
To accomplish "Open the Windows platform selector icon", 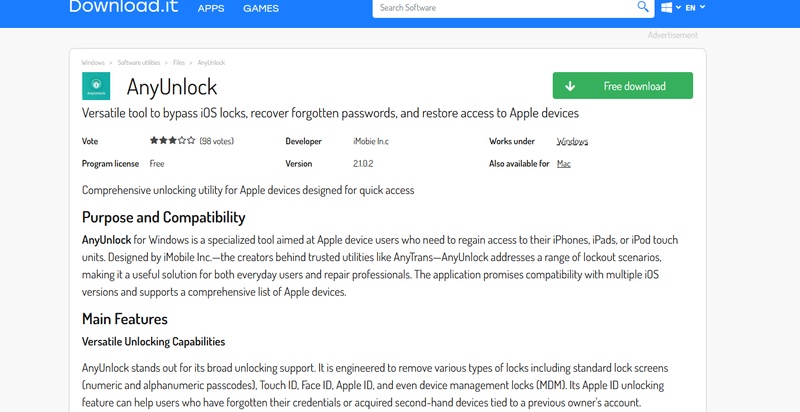I will [666, 7].
